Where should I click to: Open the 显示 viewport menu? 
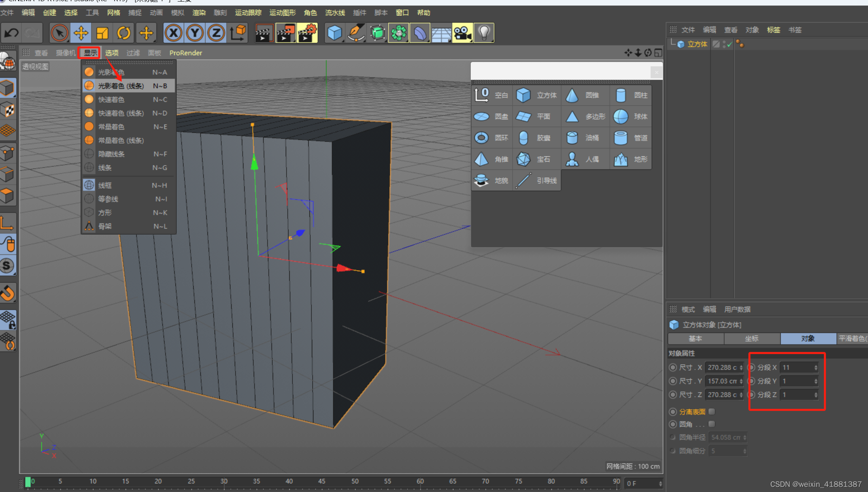90,53
